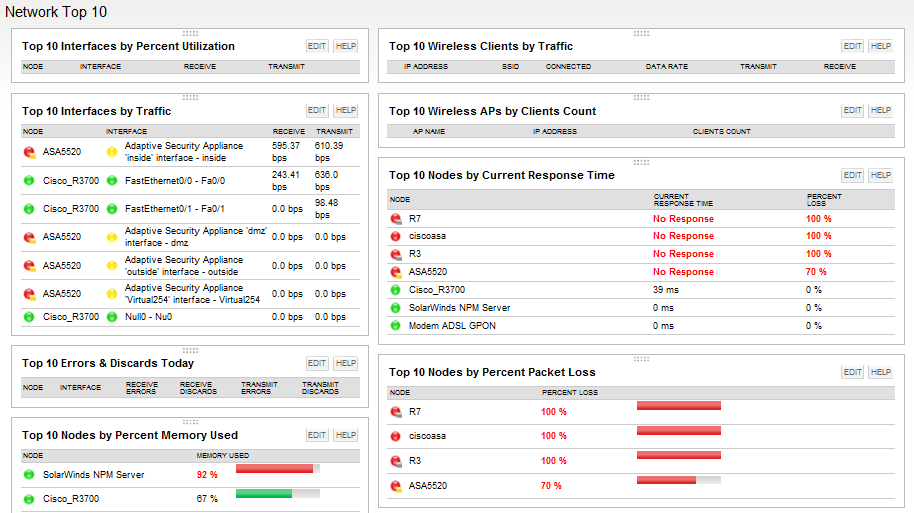The height and width of the screenshot is (513, 914).
Task: Click green status icon beside FastEthernet0/0 - Fa0/0
Action: point(112,181)
